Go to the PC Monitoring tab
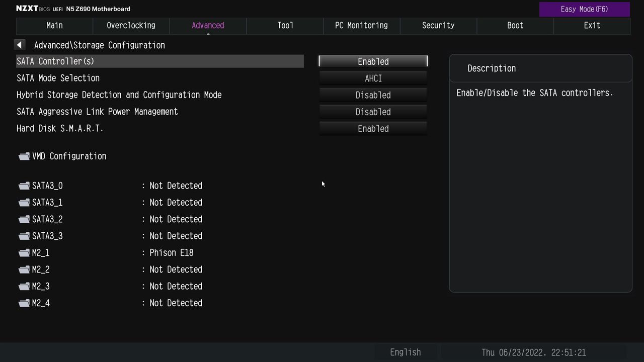 tap(362, 26)
